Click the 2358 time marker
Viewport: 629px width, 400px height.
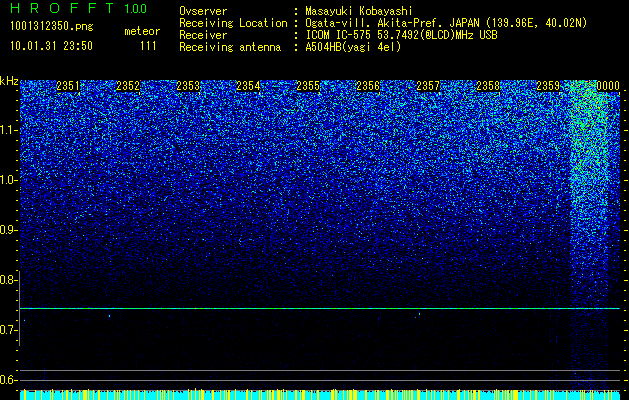pos(488,86)
